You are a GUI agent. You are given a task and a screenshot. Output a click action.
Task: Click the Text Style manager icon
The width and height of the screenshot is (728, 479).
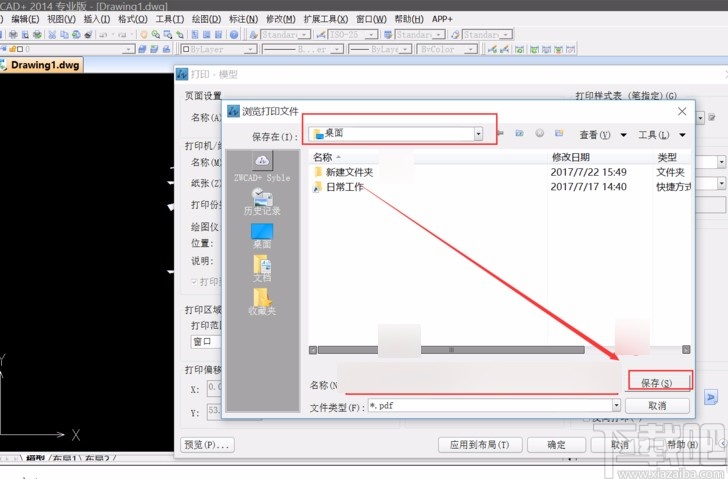(254, 35)
